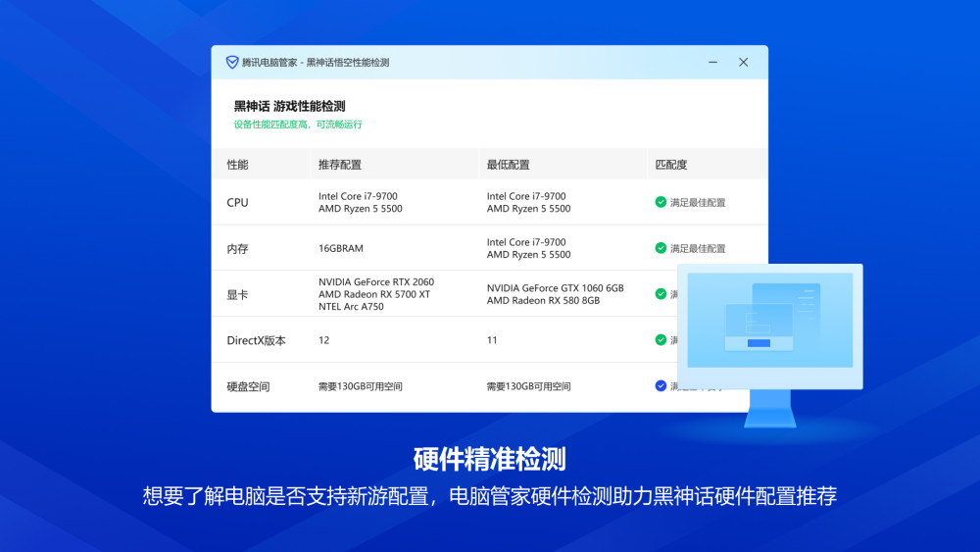Click the 硬件精准检测 banner headline
Viewport: 980px width, 552px height.
489,460
